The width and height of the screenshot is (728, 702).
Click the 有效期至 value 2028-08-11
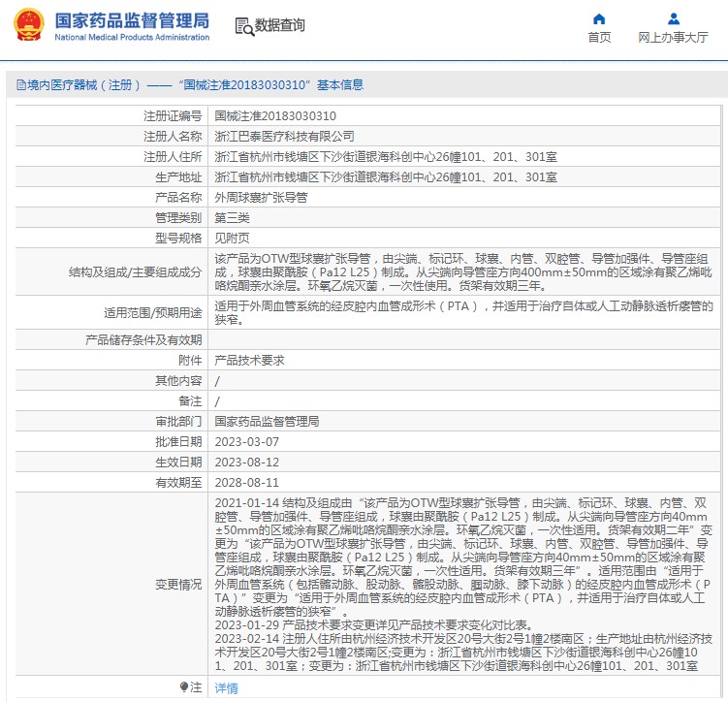coord(247,483)
